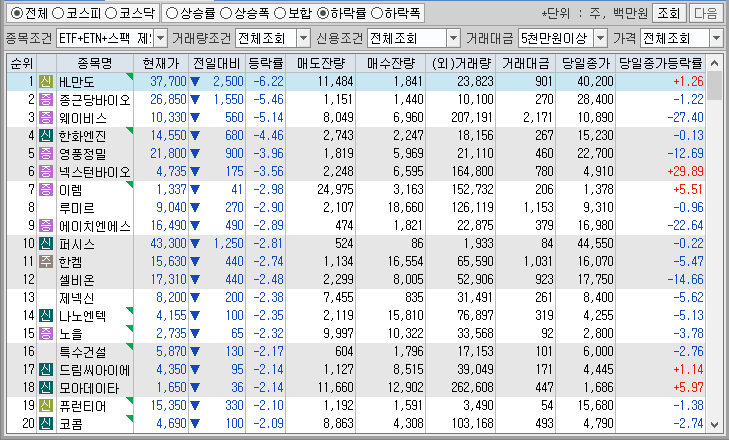Click the 신 badge next to HL만도
Image resolution: width=729 pixels, height=440 pixels.
pos(46,82)
